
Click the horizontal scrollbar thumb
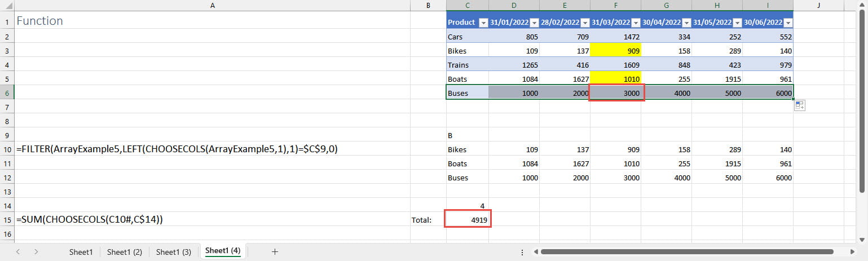[x=686, y=252]
